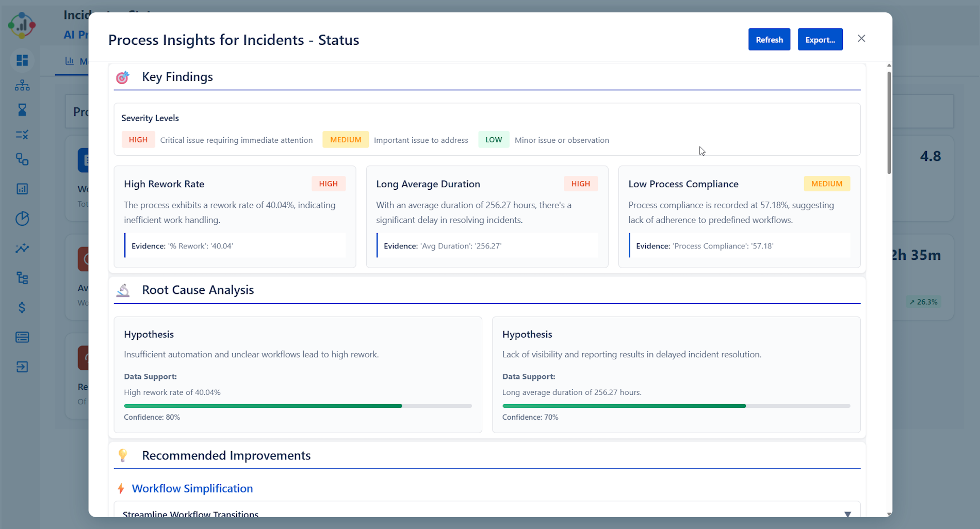Expand the Streamline Workflow Transitions section
980x529 pixels.
point(847,514)
